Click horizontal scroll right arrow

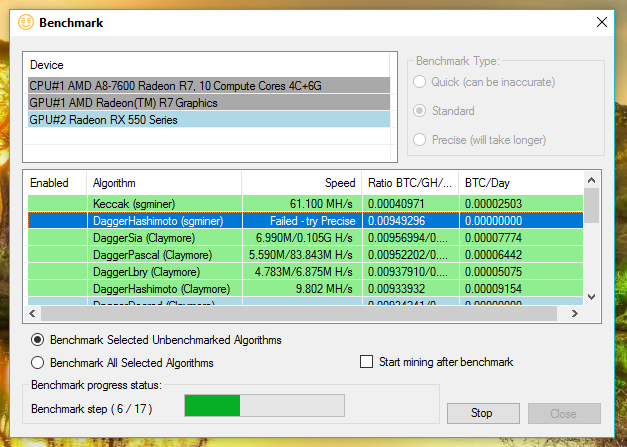click(x=575, y=313)
